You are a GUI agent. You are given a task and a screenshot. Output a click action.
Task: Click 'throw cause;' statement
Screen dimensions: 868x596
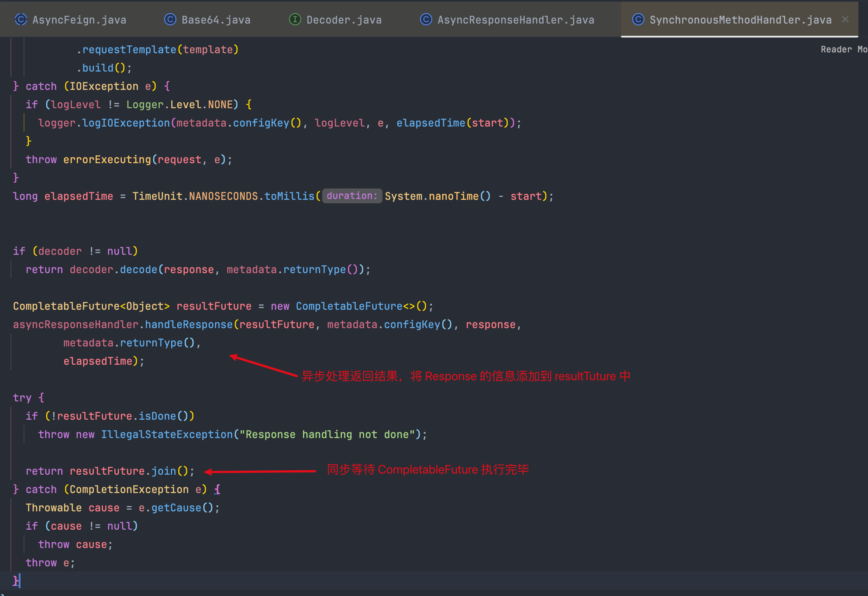pyautogui.click(x=76, y=545)
